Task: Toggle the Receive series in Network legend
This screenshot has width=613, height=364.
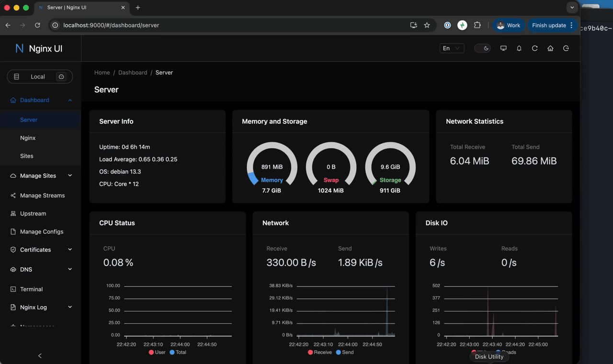Action: 319,353
